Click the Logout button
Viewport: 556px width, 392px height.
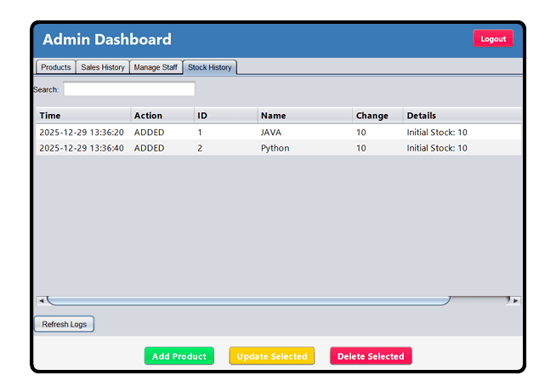(x=493, y=38)
